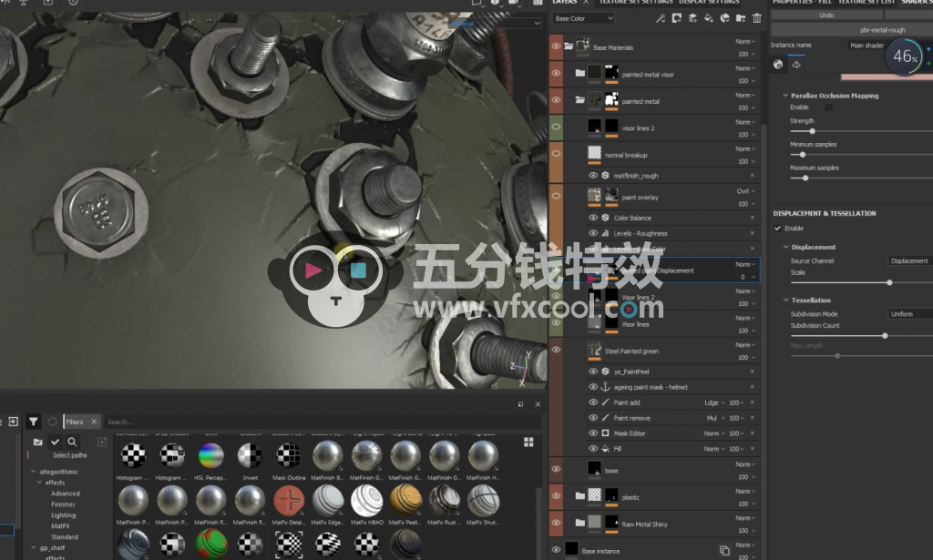Hide the Steel Painted green layer
This screenshot has height=560, width=933.
[556, 350]
